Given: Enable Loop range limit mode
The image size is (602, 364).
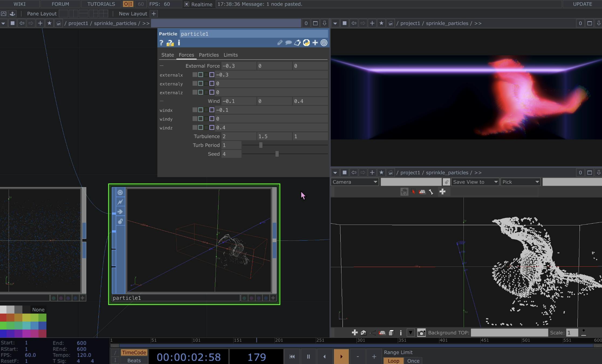Looking at the screenshot, I should pyautogui.click(x=393, y=361).
